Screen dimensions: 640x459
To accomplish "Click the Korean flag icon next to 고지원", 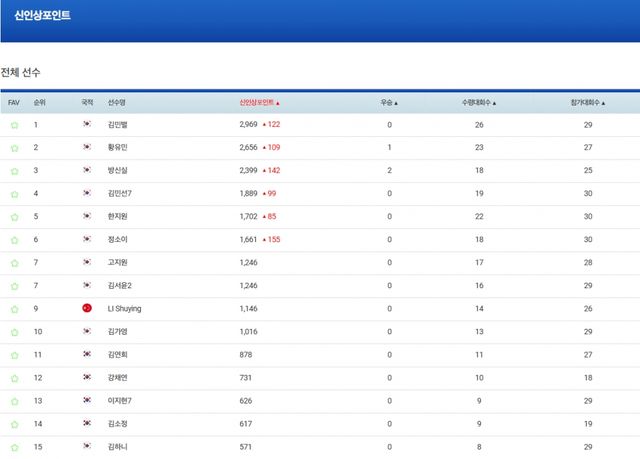I will (x=87, y=263).
